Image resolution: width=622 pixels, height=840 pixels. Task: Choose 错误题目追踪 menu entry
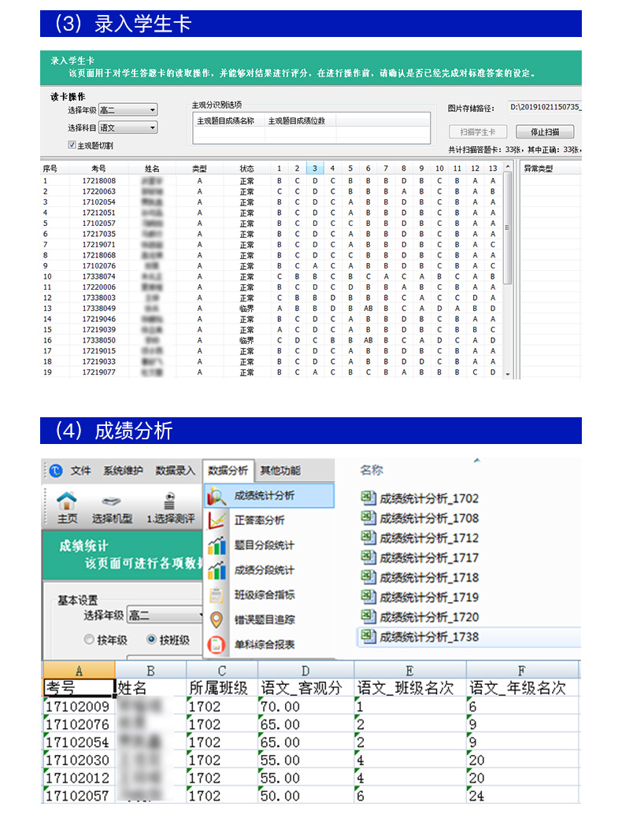pos(269,620)
